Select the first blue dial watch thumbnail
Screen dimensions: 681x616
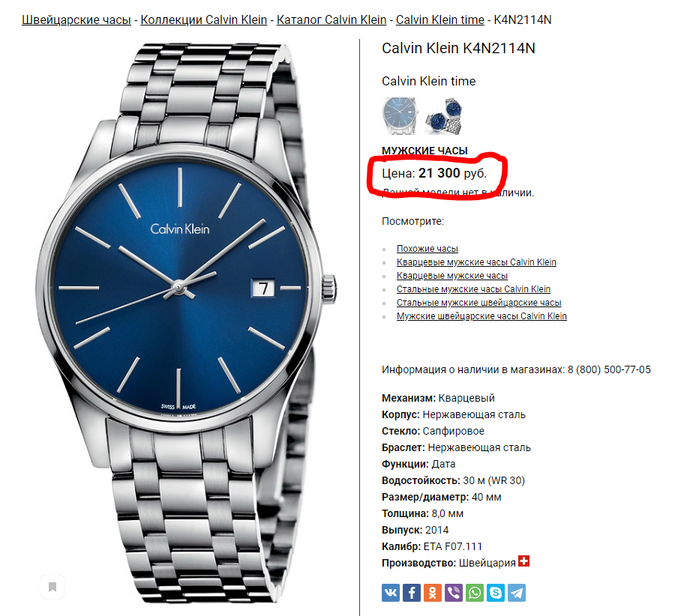[400, 116]
